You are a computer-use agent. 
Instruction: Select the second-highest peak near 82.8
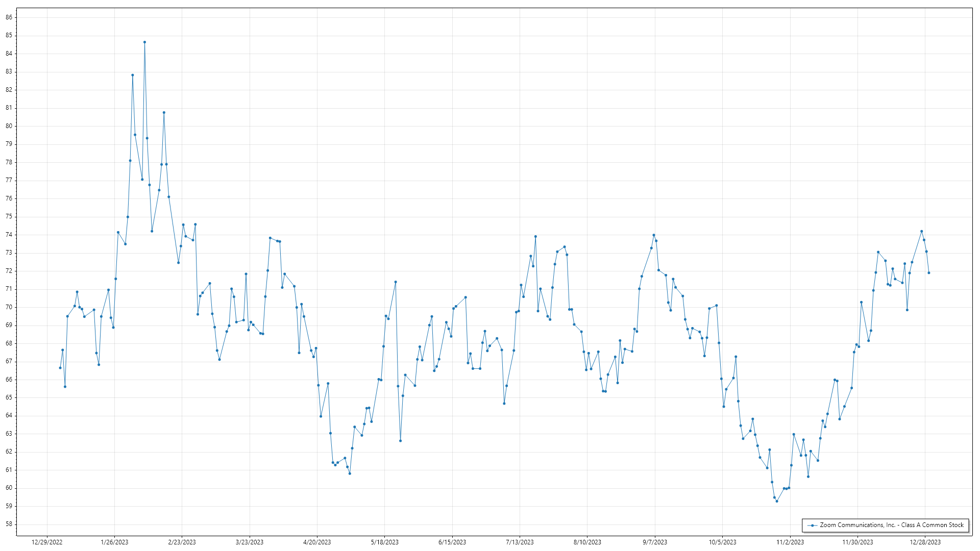point(133,75)
